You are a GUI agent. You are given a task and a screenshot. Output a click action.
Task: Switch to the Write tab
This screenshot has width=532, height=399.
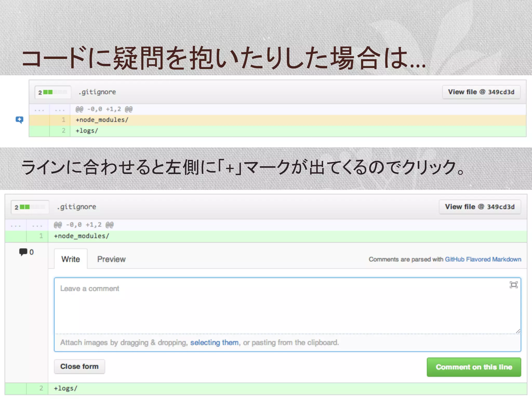click(x=71, y=259)
